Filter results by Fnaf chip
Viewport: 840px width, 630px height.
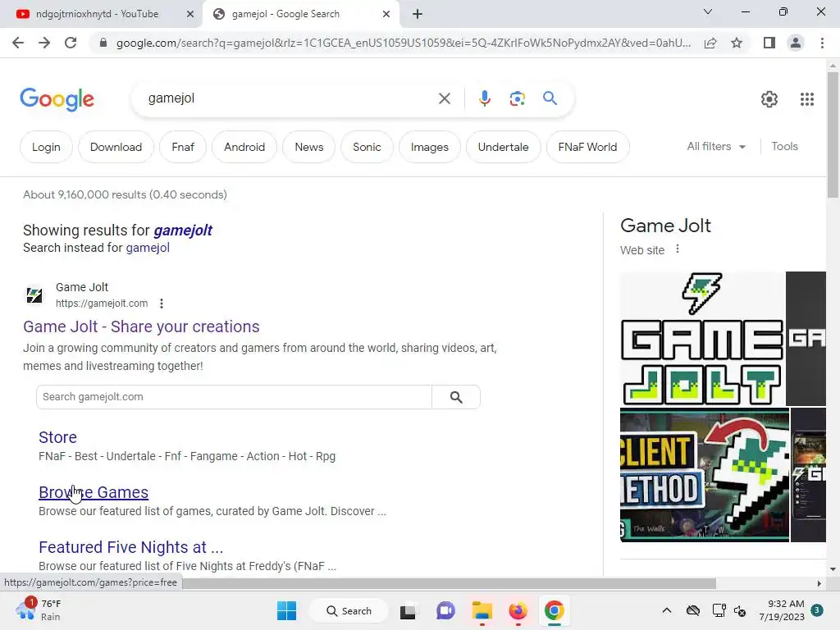tap(183, 147)
